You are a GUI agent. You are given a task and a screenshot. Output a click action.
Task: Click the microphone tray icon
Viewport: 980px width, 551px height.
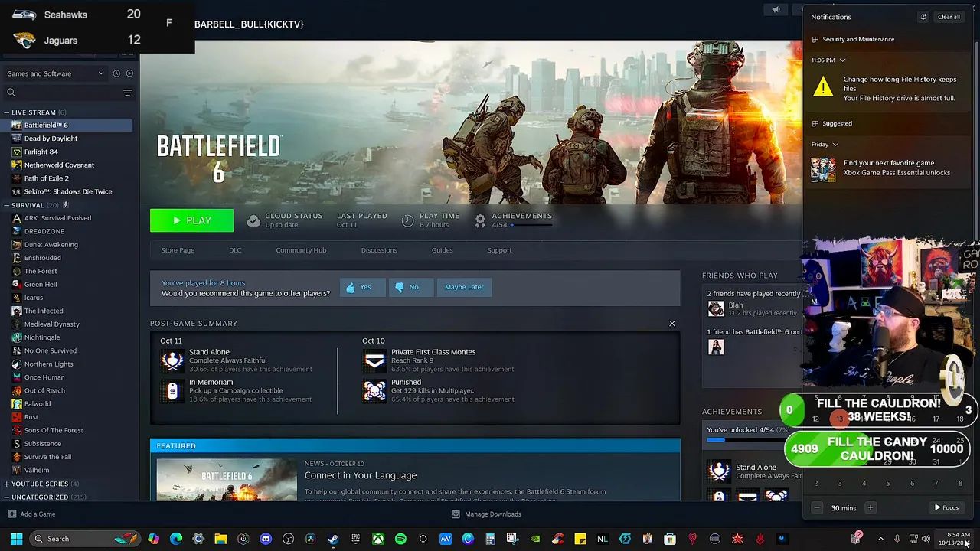[x=897, y=539]
